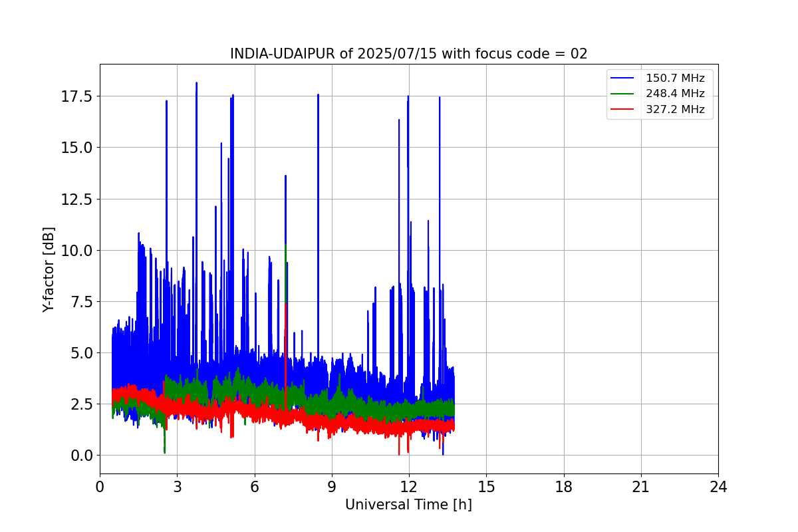The height and width of the screenshot is (532, 798).
Task: Click the 7.5 tick on the y-axis
Action: [x=82, y=301]
